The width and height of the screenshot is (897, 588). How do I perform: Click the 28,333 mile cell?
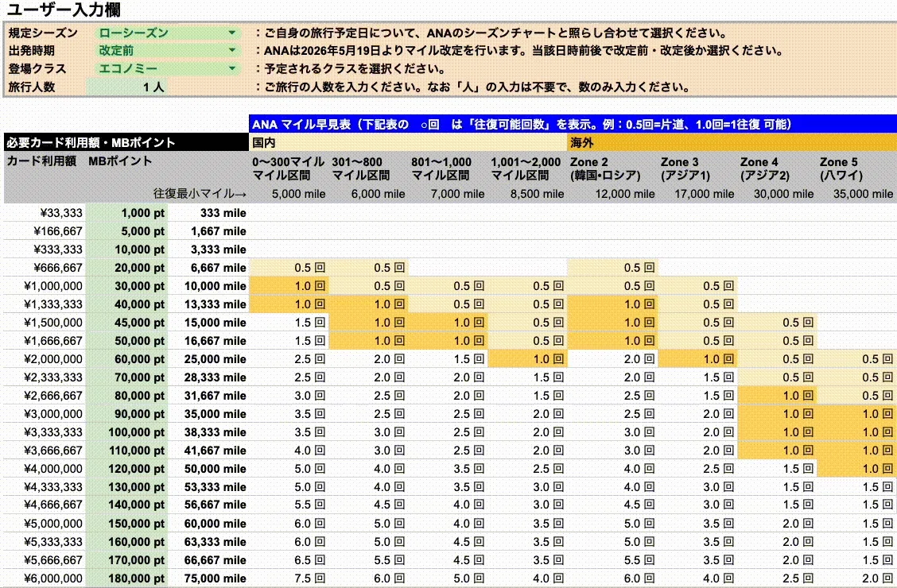208,377
